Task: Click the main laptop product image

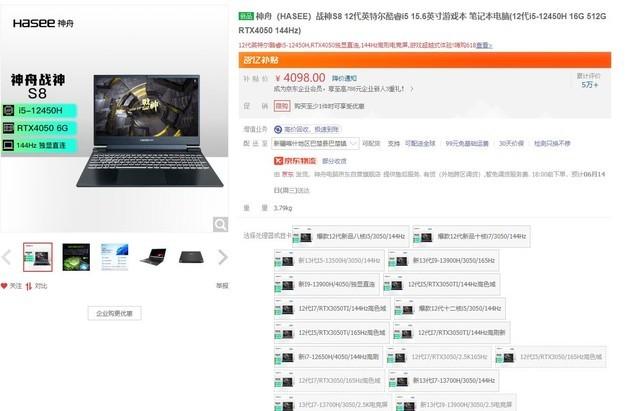Action: [x=150, y=131]
